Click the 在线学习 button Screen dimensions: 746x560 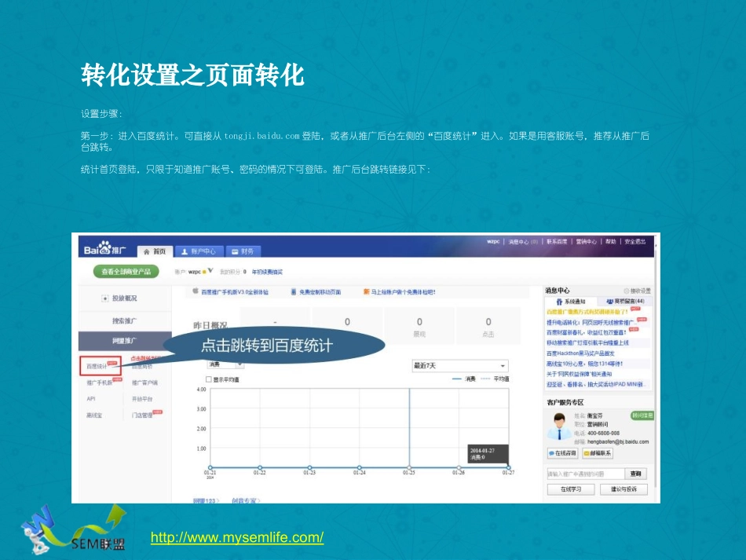tap(571, 489)
